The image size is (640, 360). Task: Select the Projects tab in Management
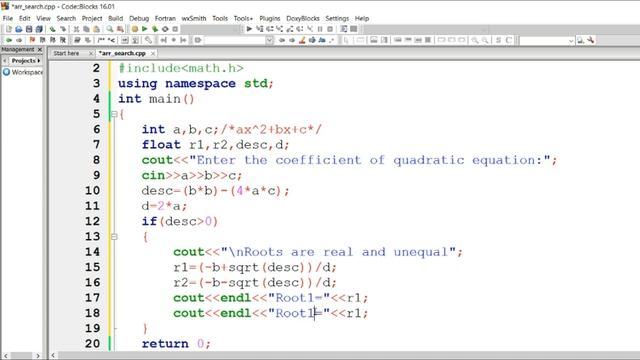point(24,60)
